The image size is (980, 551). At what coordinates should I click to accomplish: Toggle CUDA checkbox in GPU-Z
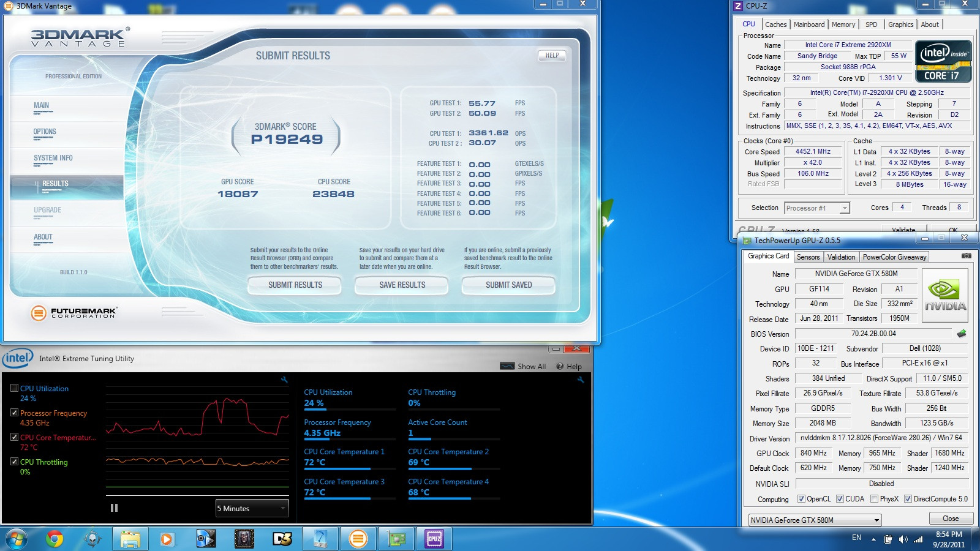[x=840, y=499]
